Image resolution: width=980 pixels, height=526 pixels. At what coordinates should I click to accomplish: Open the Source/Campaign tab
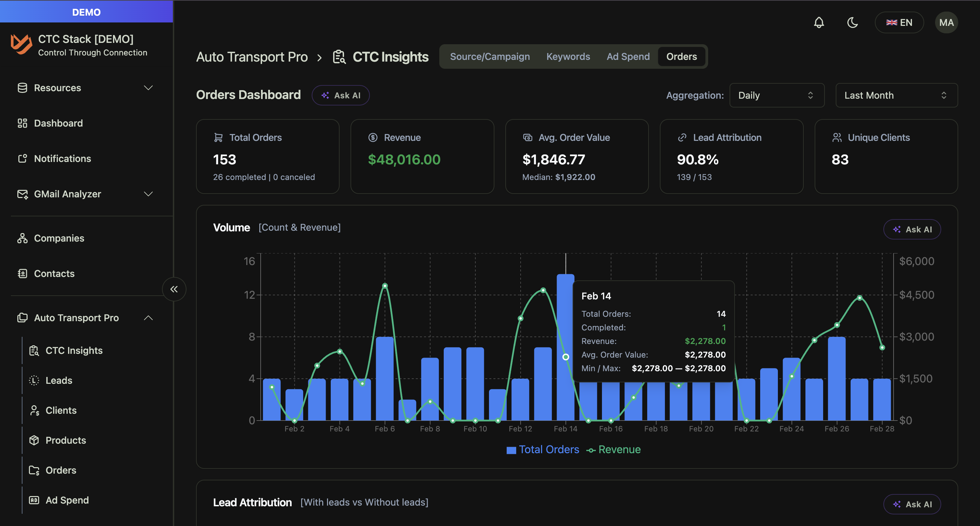[x=490, y=56]
